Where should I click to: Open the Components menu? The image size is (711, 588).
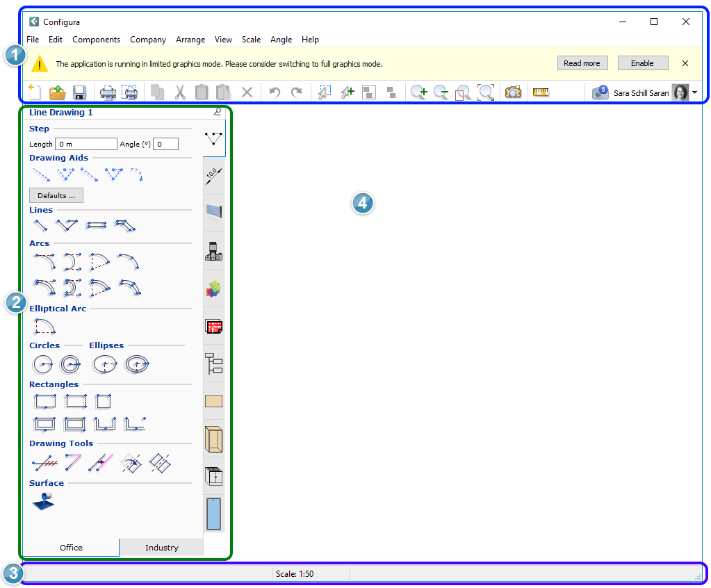pos(96,40)
